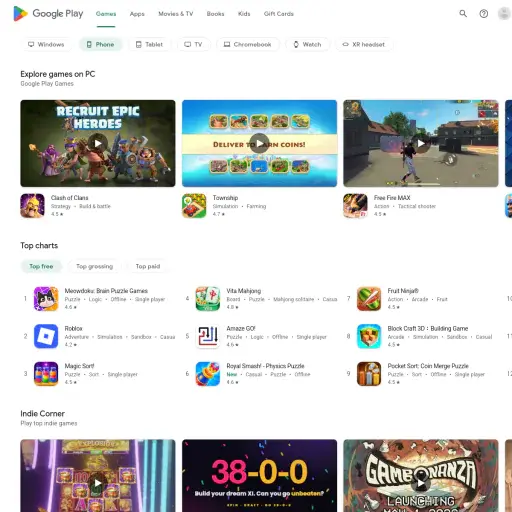Open Meowdoku: Brain Puzzle Games title

pos(106,291)
